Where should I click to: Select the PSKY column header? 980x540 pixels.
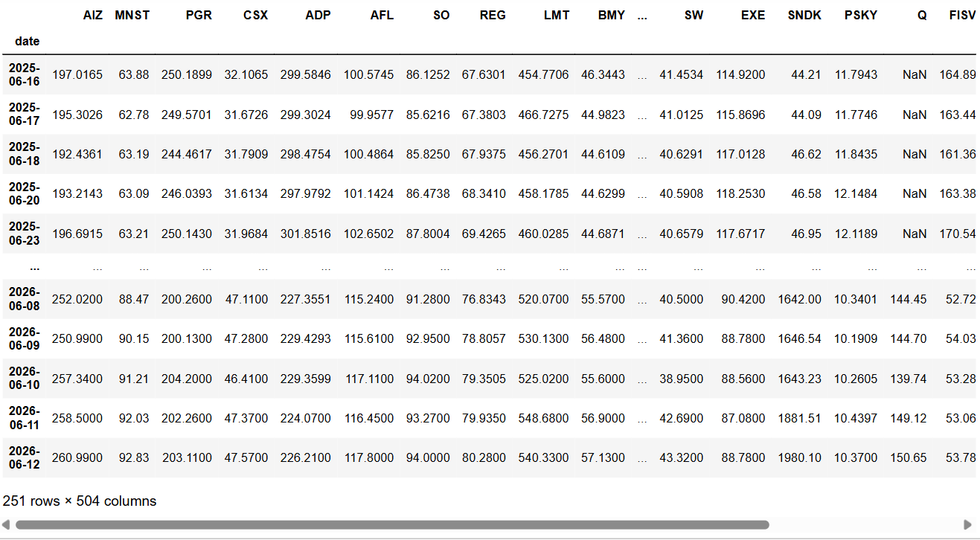pyautogui.click(x=861, y=15)
